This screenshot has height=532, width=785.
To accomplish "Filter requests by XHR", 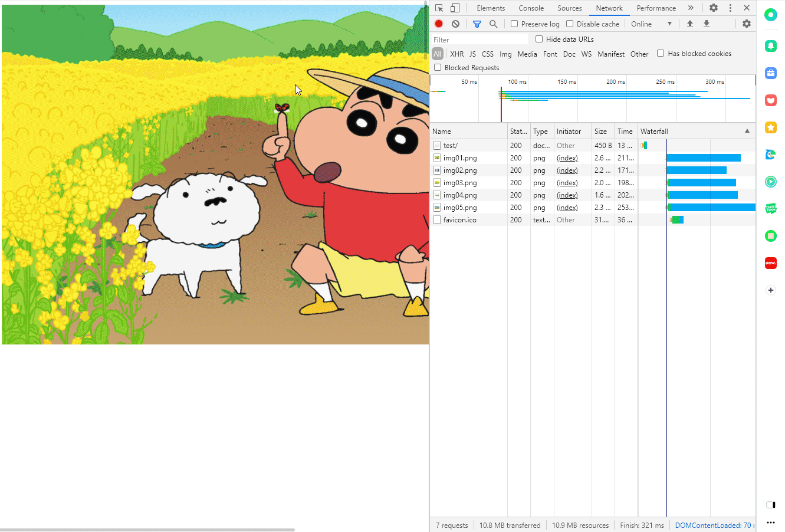I will (x=457, y=54).
